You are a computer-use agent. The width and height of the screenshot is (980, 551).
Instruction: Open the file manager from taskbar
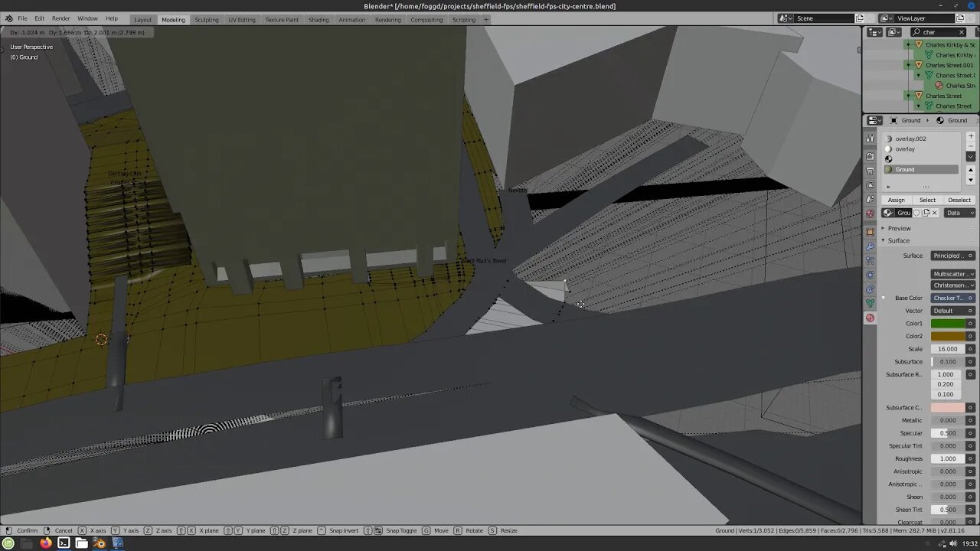pyautogui.click(x=81, y=543)
